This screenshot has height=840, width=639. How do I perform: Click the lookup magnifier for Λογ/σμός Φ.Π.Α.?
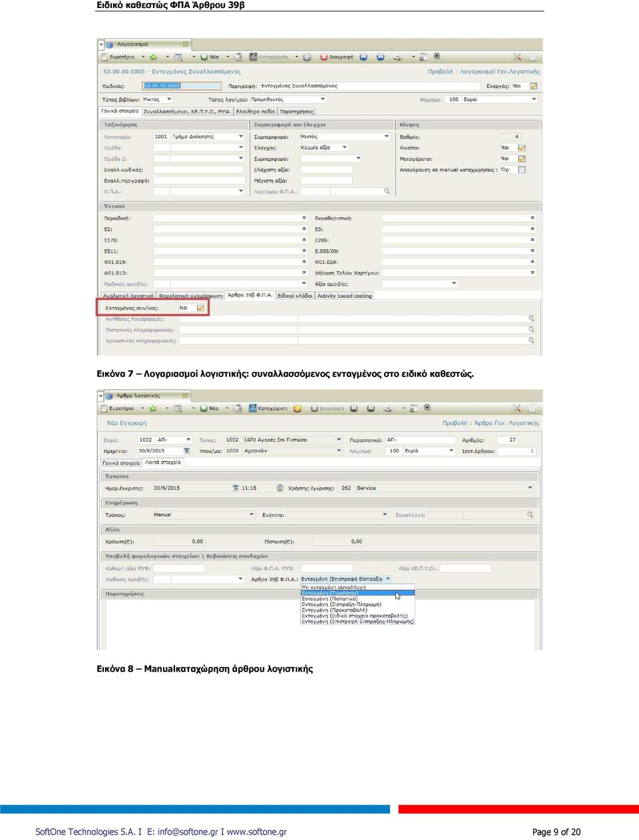click(x=387, y=191)
